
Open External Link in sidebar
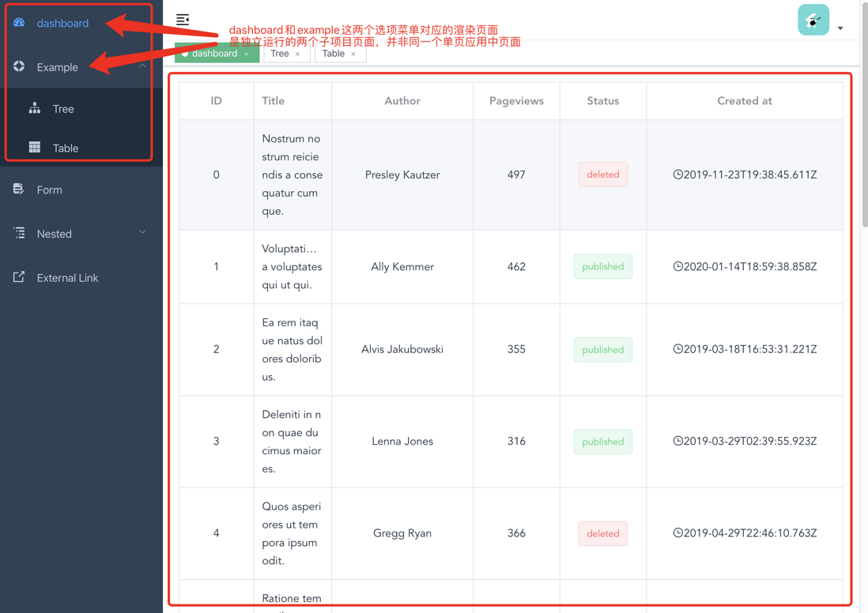click(81, 278)
